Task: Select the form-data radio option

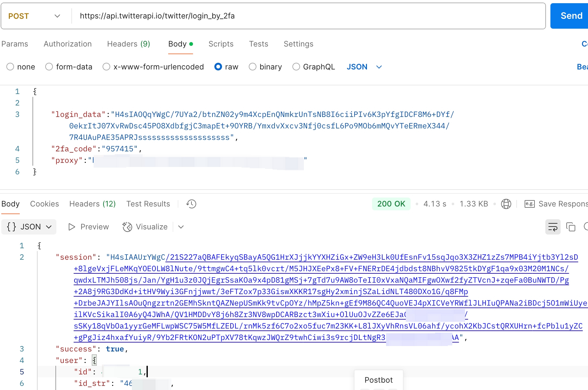Action: pos(49,67)
